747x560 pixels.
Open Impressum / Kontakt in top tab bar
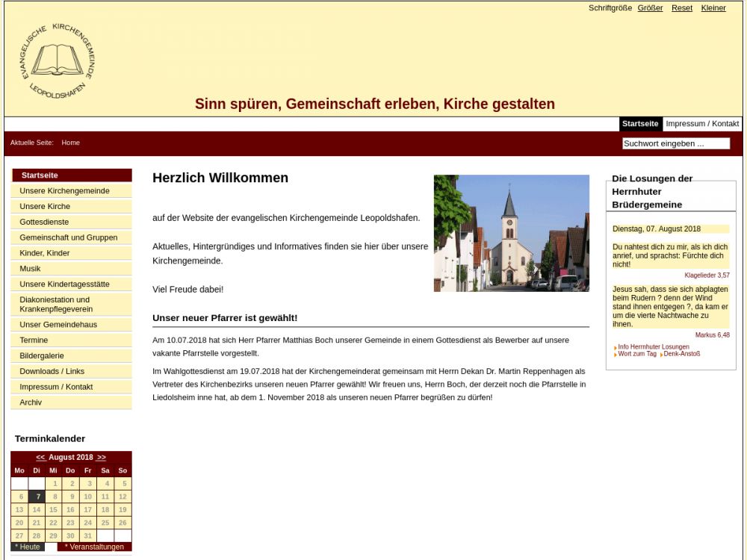click(x=702, y=124)
